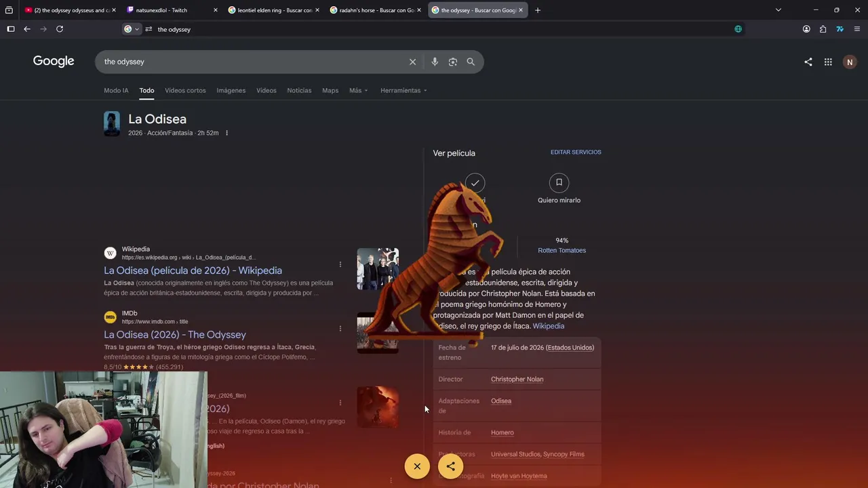Mark the movie as already watched
Screen dimensions: 868x488
point(475,183)
